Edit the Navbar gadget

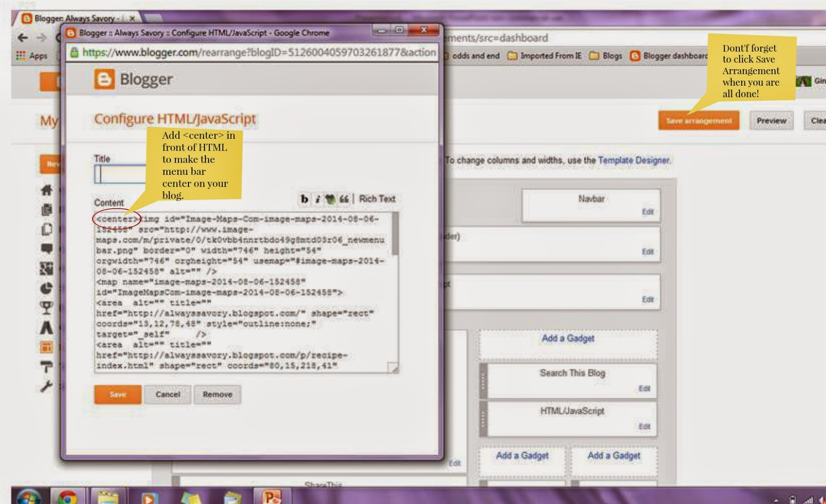point(647,212)
